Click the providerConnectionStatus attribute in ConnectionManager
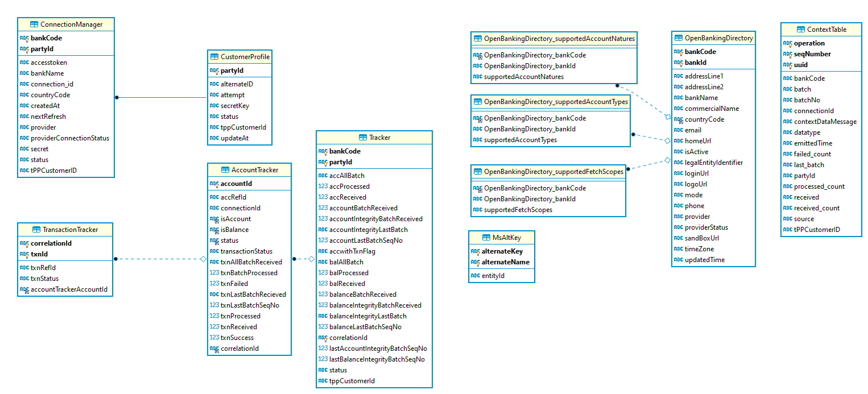Image resolution: width=868 pixels, height=394 pixels. tap(69, 138)
